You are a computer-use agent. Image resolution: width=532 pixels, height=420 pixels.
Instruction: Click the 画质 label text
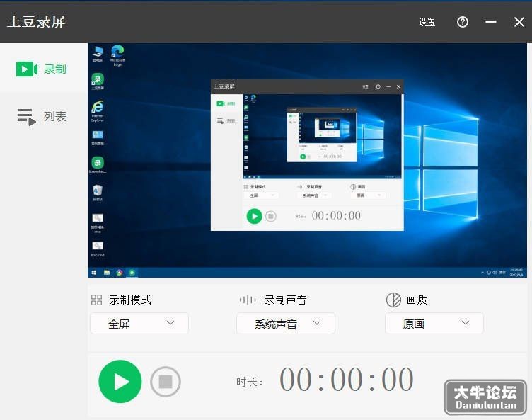coord(417,300)
